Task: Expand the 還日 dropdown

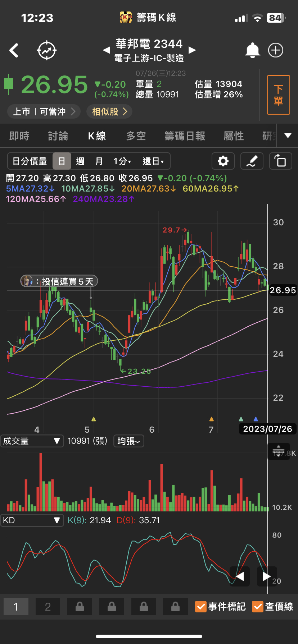Action: [153, 161]
